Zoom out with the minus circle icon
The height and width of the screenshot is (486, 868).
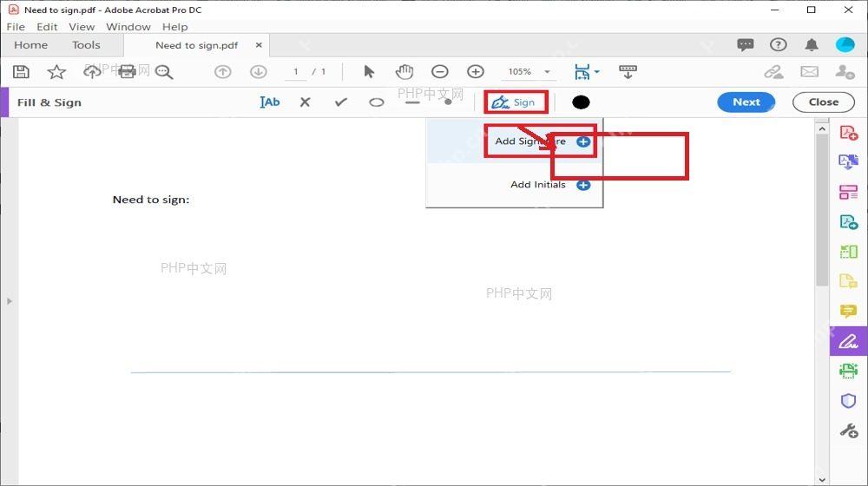pyautogui.click(x=440, y=71)
